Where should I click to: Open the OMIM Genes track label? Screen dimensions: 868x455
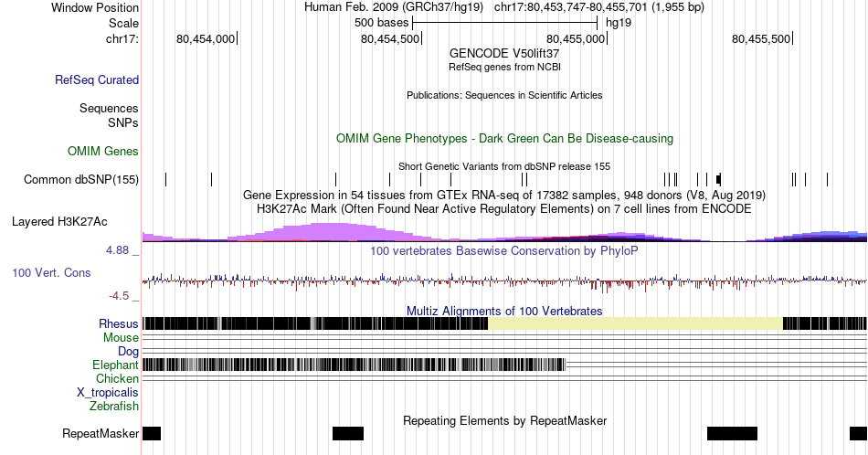pos(103,151)
